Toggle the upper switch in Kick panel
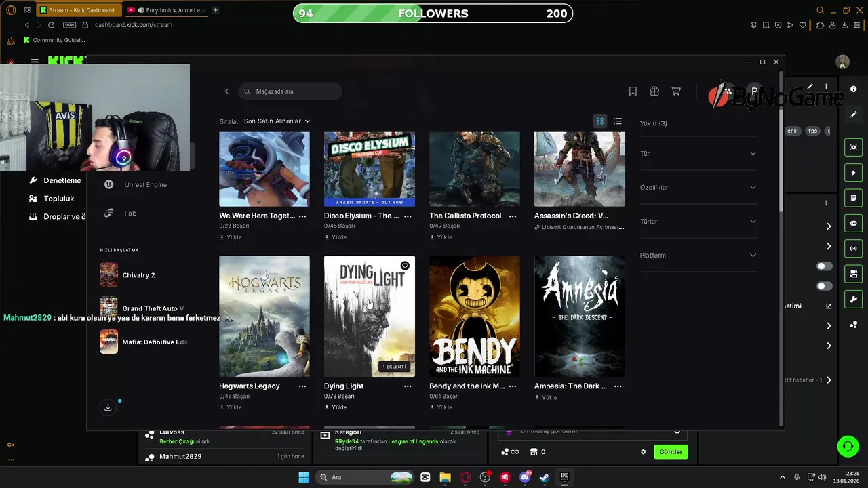 click(x=825, y=266)
